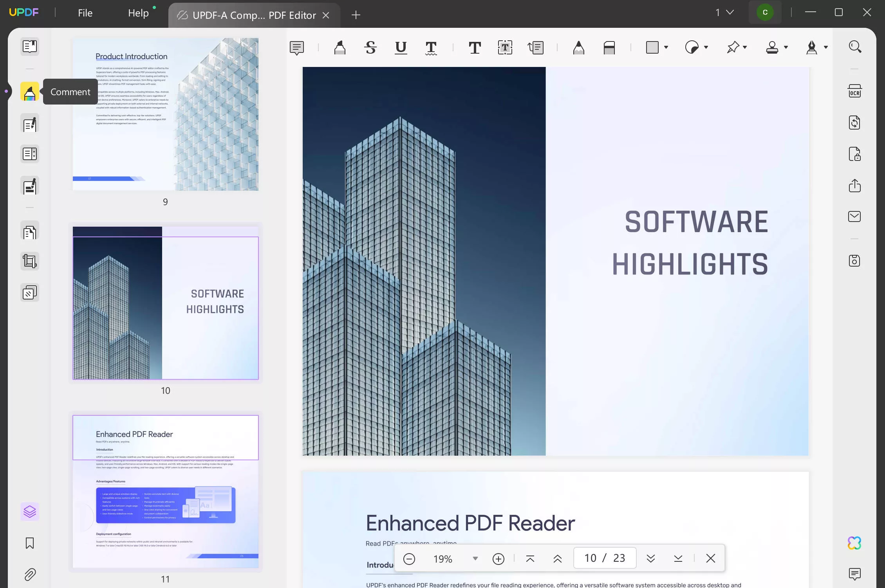
Task: Select the Text Callout tool
Action: point(535,48)
